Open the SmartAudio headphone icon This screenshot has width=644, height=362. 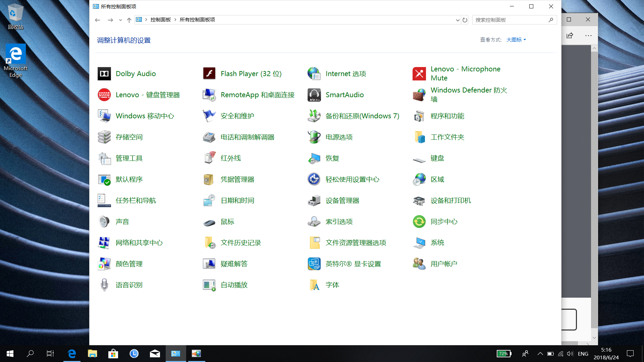click(314, 95)
